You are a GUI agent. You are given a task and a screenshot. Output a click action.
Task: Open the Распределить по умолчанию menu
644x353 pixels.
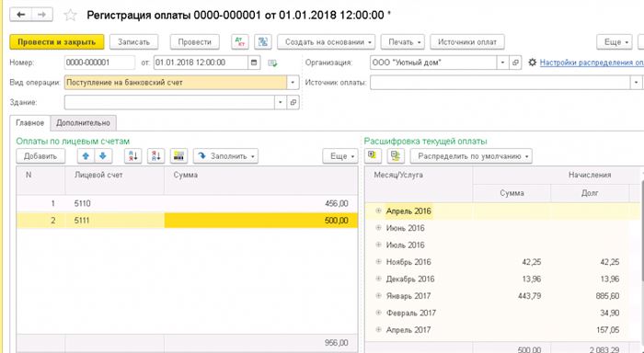(x=471, y=156)
